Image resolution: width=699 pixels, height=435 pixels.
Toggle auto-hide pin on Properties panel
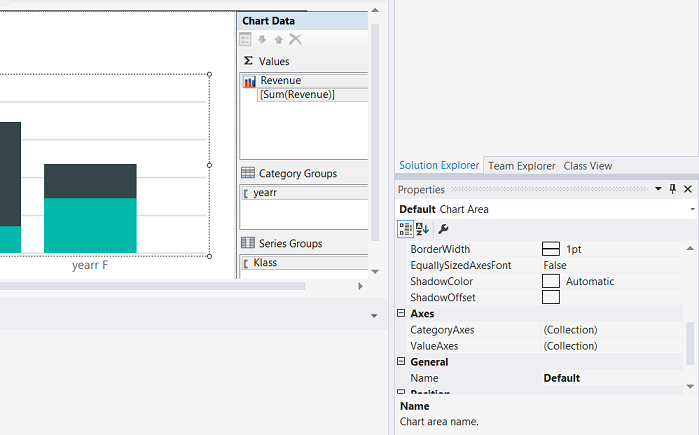pos(673,189)
